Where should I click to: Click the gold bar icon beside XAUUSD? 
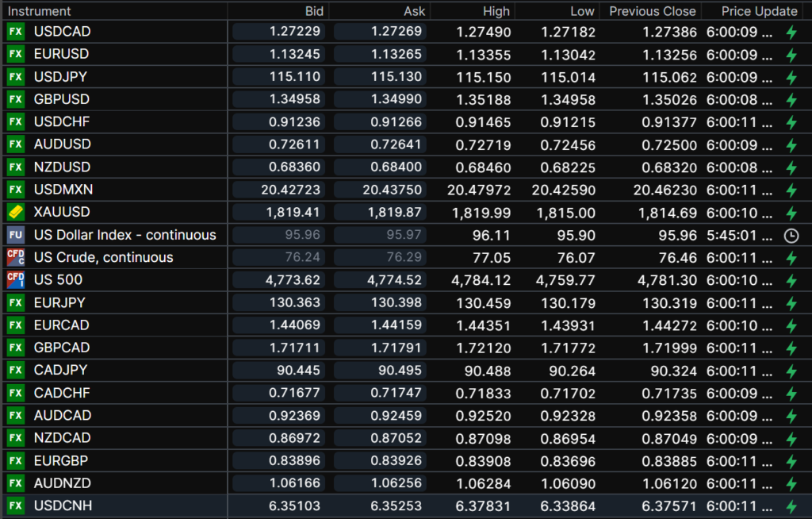[x=15, y=212]
